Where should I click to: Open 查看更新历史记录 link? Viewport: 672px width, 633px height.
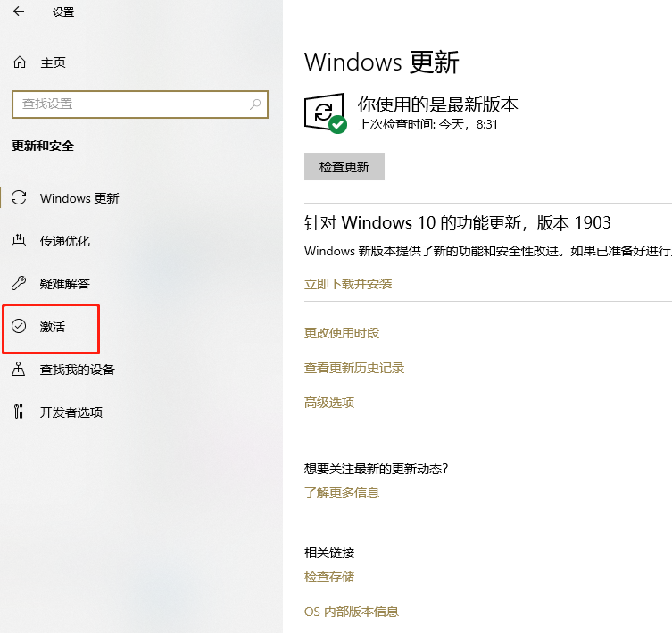354,368
